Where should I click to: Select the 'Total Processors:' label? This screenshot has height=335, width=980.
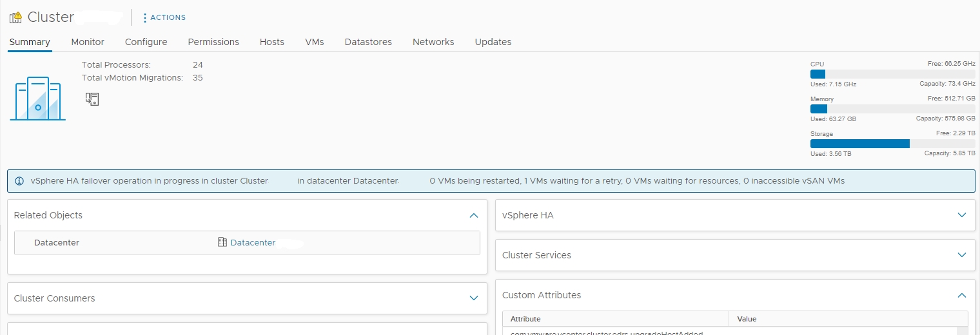pyautogui.click(x=116, y=65)
